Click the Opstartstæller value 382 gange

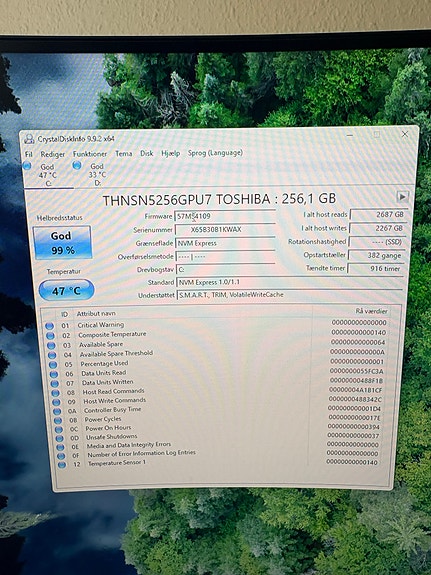coord(376,255)
